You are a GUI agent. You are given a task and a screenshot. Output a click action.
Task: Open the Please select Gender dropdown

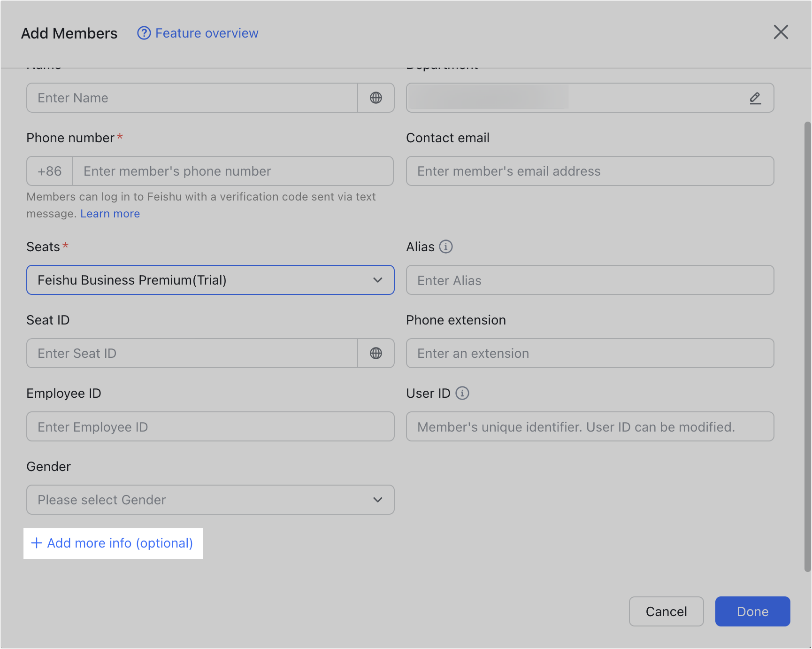point(210,500)
